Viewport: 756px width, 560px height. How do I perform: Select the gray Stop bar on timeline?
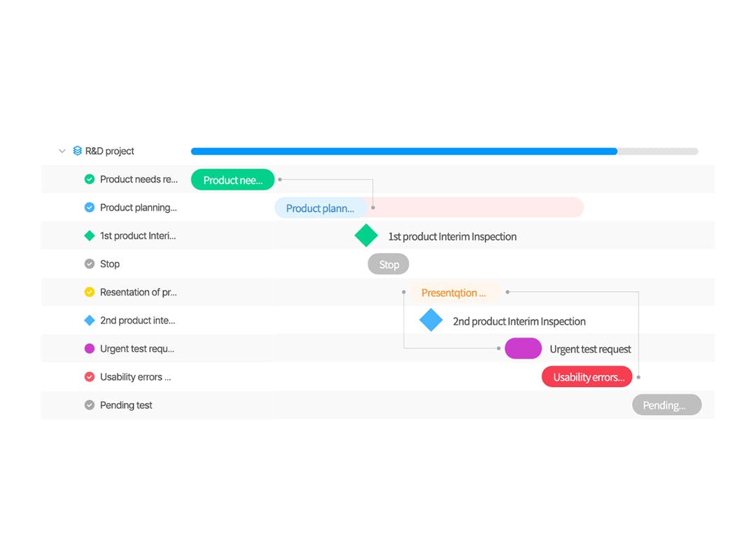point(388,264)
